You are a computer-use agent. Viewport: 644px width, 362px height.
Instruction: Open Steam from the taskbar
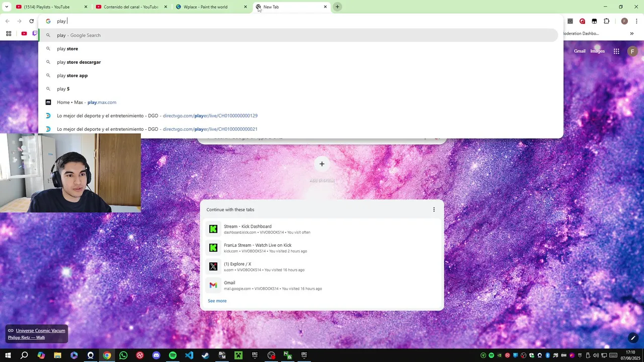pos(205,355)
